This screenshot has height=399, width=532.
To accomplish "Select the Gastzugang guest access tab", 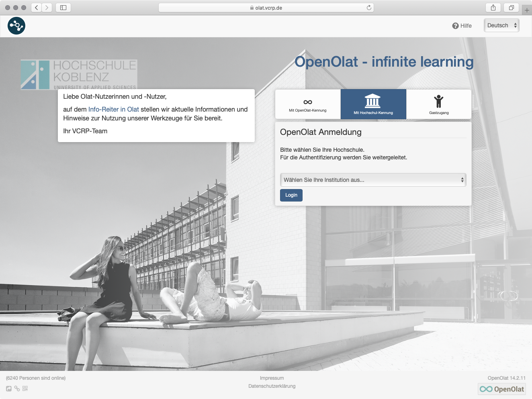I will pyautogui.click(x=439, y=104).
